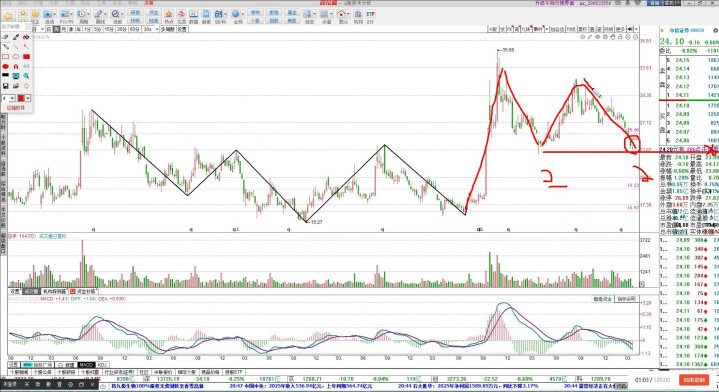Click the yellow back arrow icon

(8, 16)
